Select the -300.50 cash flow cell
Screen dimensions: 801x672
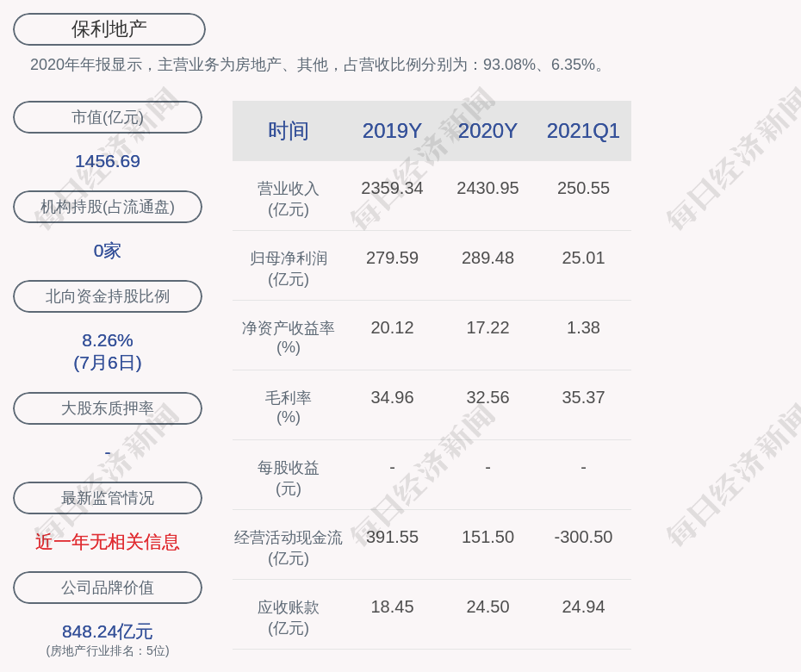pyautogui.click(x=583, y=537)
